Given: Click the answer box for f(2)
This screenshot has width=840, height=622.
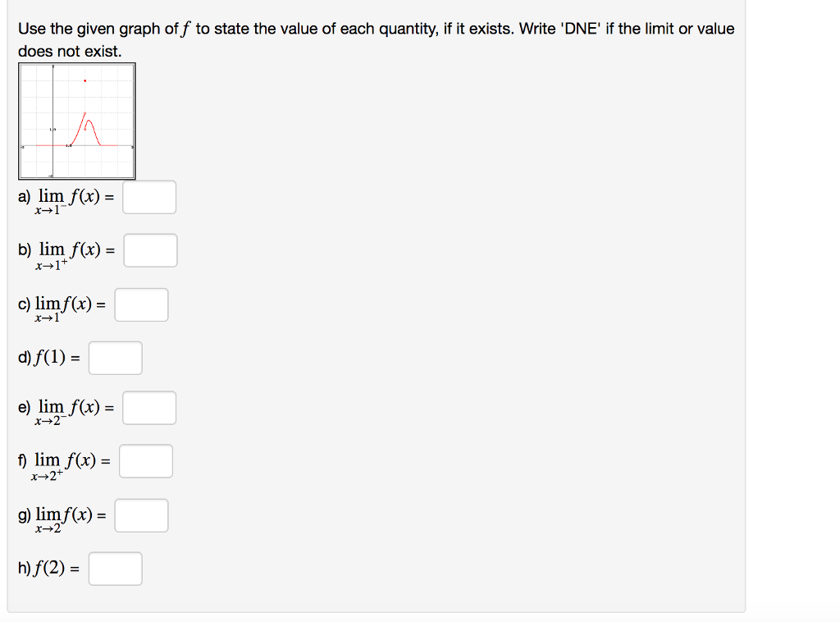Looking at the screenshot, I should (x=115, y=568).
